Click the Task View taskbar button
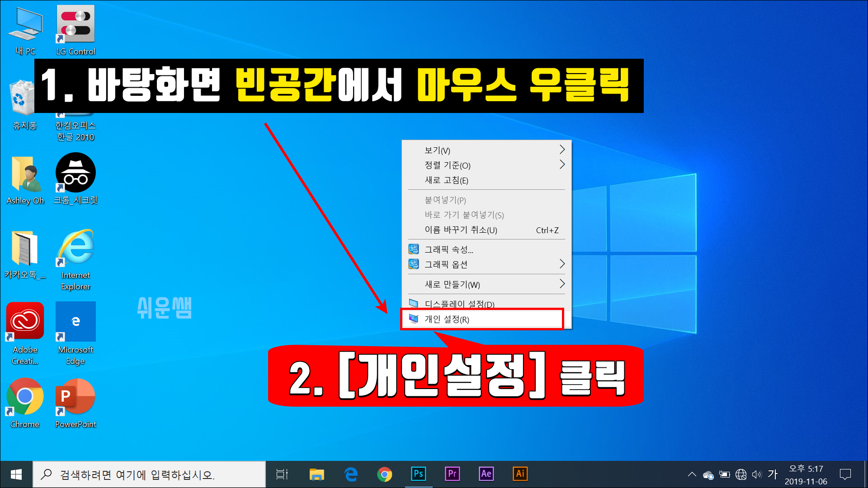 pyautogui.click(x=282, y=474)
